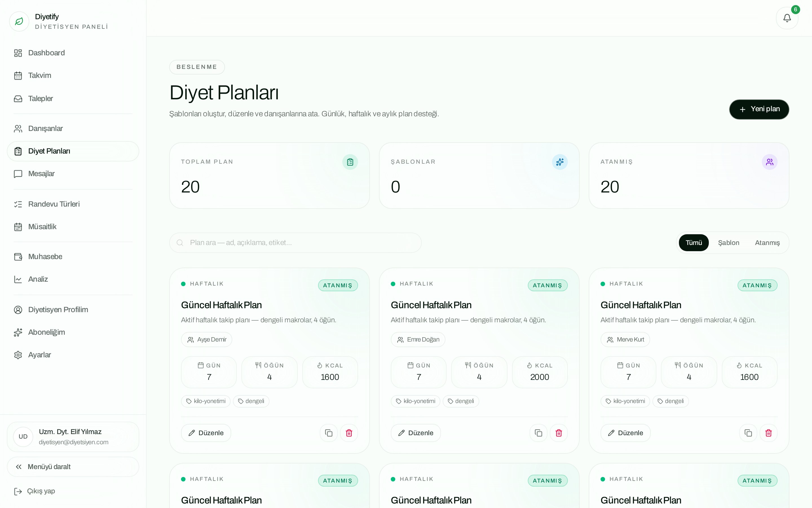The height and width of the screenshot is (508, 812).
Task: Click dengeli tag on Emre Doğan's plan
Action: click(461, 401)
